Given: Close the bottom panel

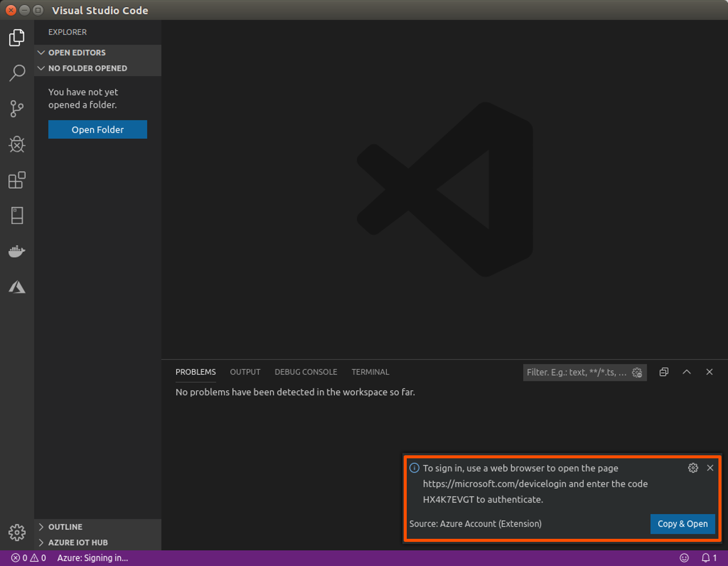Looking at the screenshot, I should 709,372.
